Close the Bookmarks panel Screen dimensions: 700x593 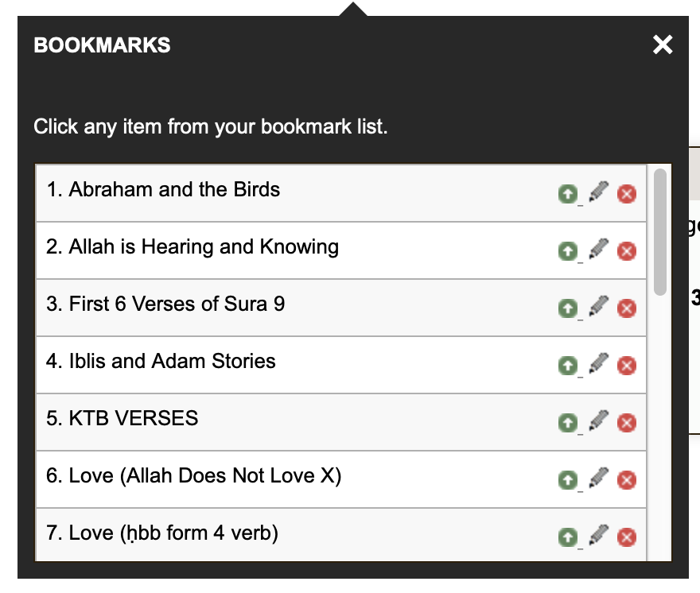(x=663, y=45)
